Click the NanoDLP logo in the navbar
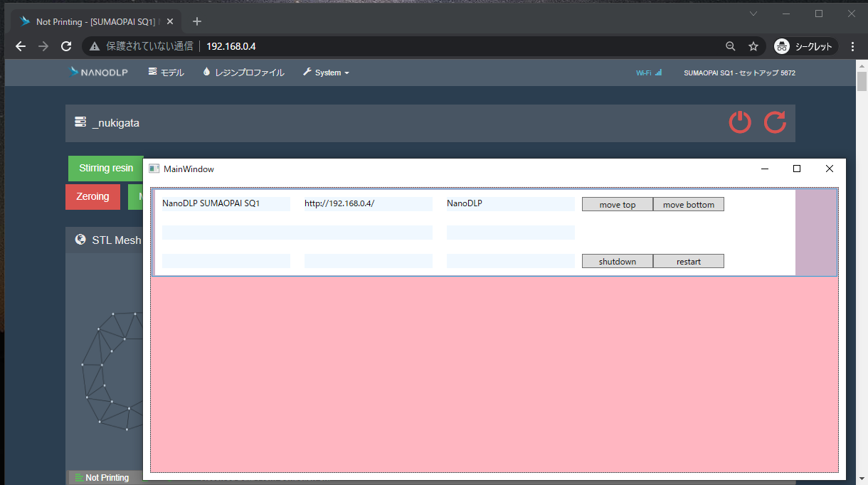The image size is (868, 485). [98, 72]
